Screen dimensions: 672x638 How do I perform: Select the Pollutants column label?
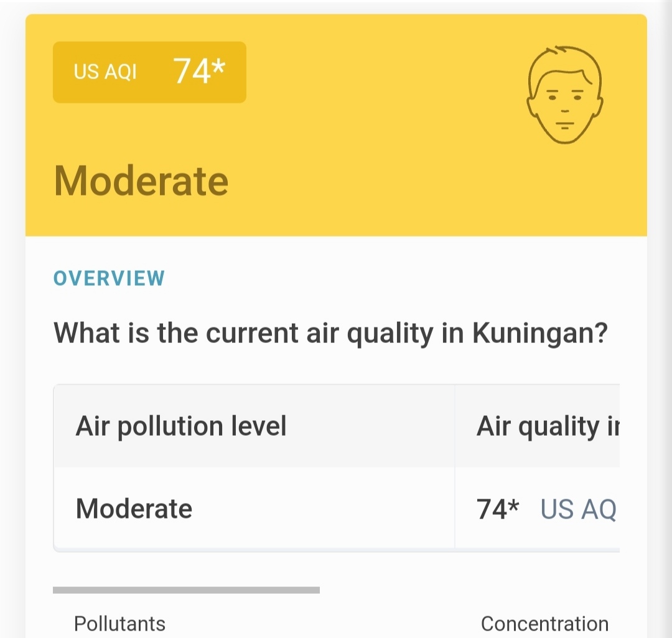(x=119, y=624)
